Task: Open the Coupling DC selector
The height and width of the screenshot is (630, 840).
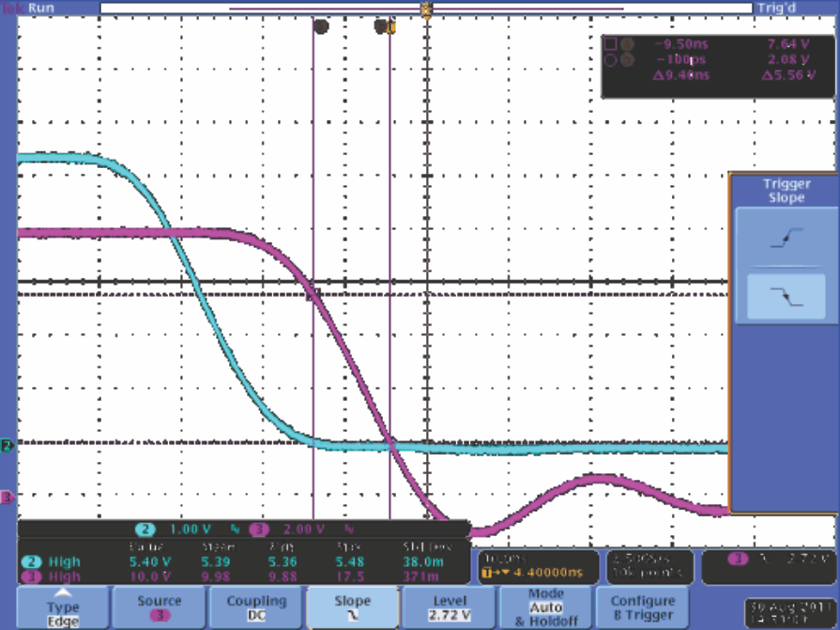Action: point(255,607)
